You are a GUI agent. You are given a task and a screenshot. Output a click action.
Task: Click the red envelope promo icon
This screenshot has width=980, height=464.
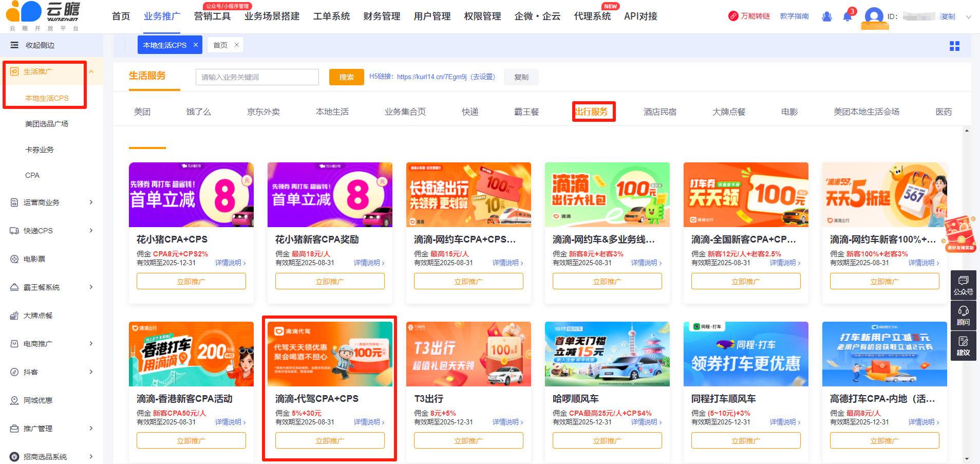(959, 234)
